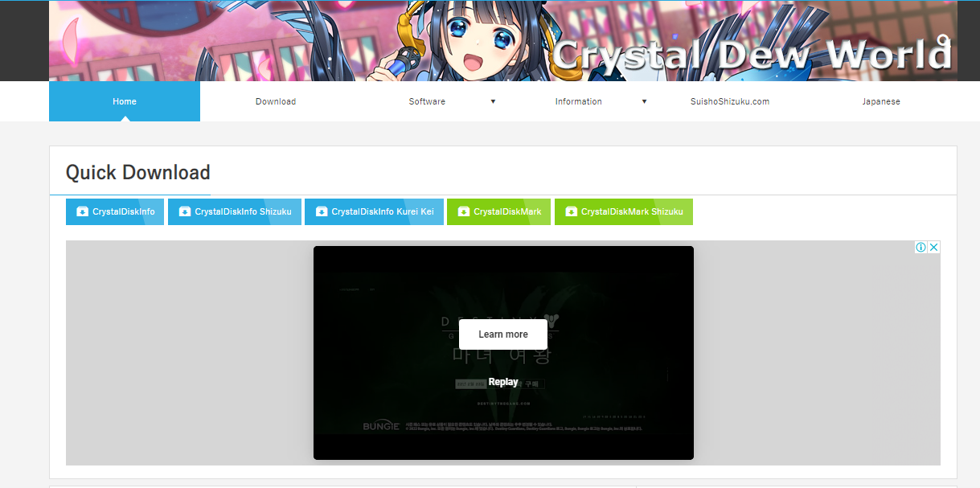This screenshot has height=488, width=980.
Task: Click the Bungie logo in the ad
Action: point(381,426)
